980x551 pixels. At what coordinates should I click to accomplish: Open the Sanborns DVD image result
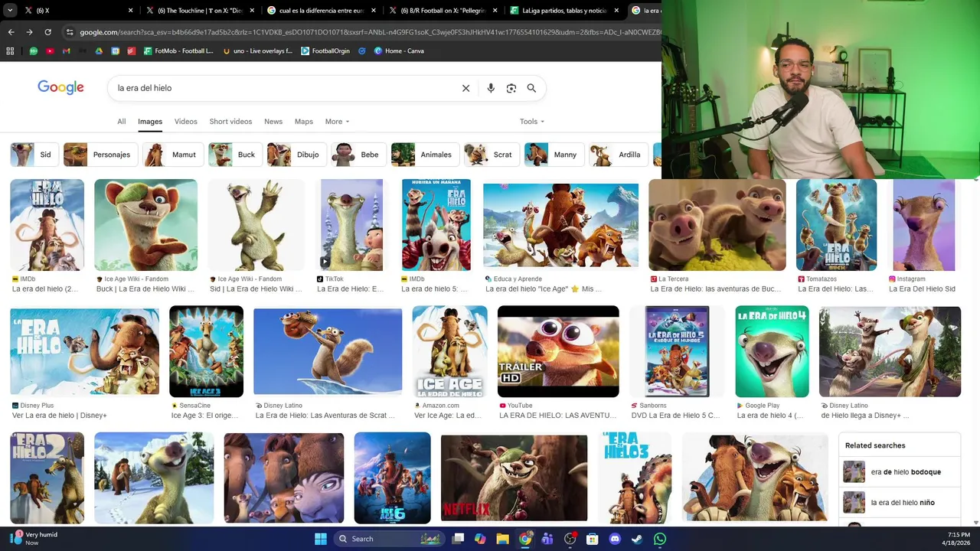(x=677, y=351)
